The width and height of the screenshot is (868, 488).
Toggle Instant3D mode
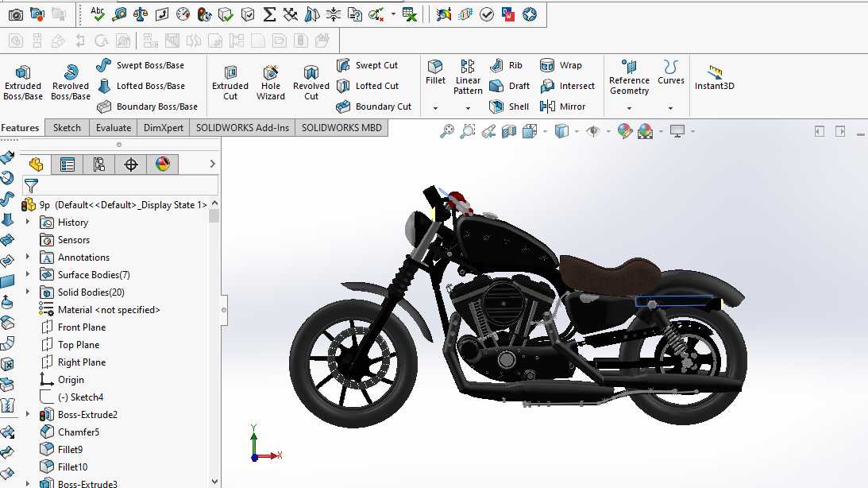click(714, 78)
